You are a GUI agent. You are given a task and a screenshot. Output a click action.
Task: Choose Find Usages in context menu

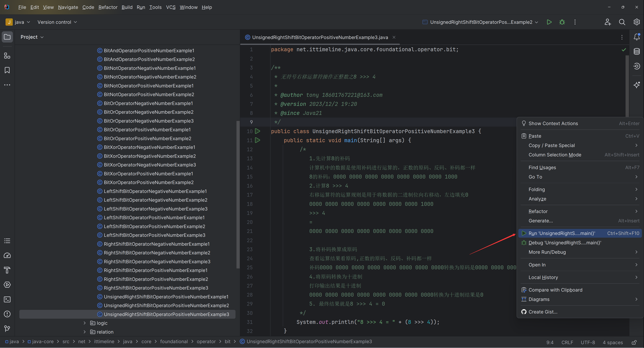[x=580, y=168]
